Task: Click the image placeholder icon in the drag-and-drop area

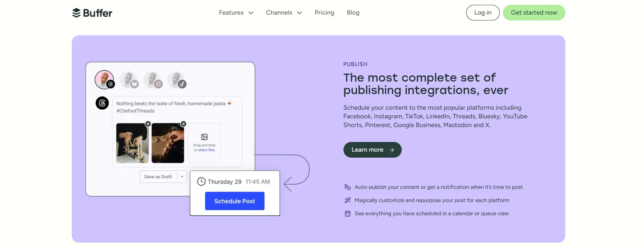Action: (204, 136)
